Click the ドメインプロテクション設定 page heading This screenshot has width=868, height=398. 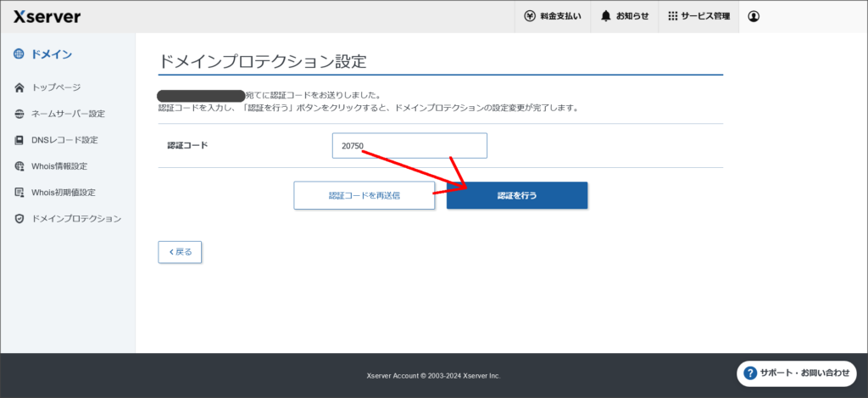pyautogui.click(x=263, y=61)
